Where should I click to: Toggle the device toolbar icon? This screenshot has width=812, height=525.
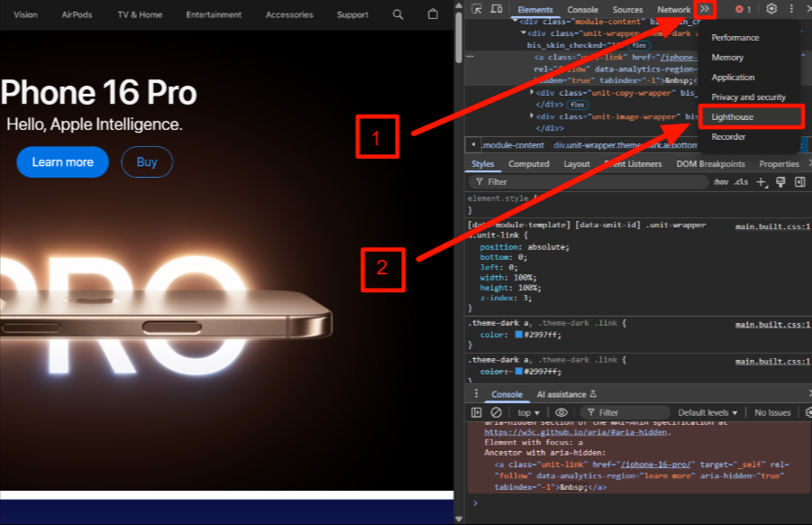[x=496, y=9]
